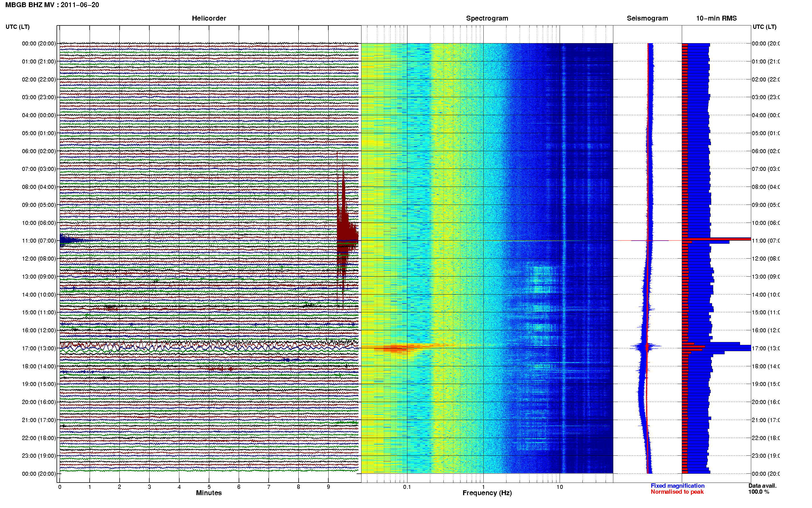Click the left 13:00 (09:00) time label
This screenshot has height=508, width=812.
point(39,277)
